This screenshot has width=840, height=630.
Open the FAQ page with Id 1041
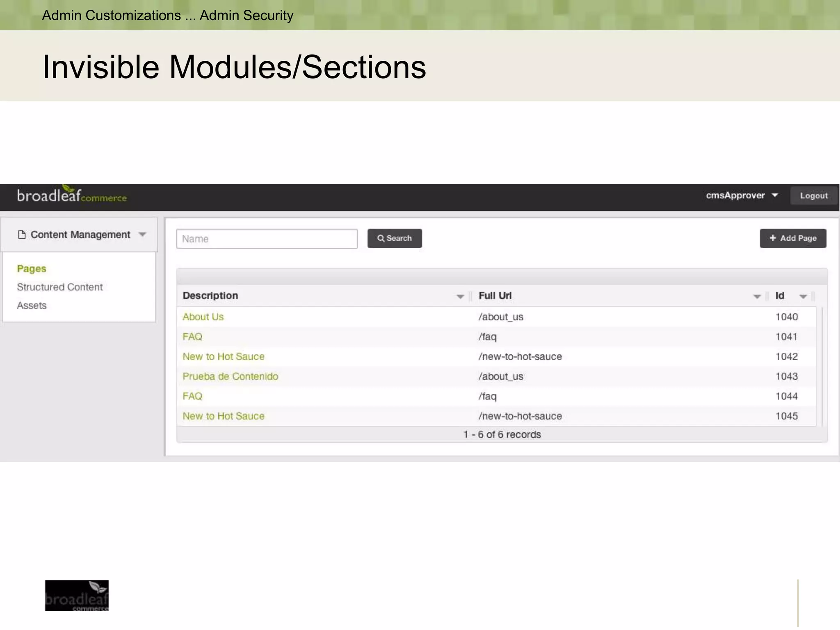click(x=192, y=337)
